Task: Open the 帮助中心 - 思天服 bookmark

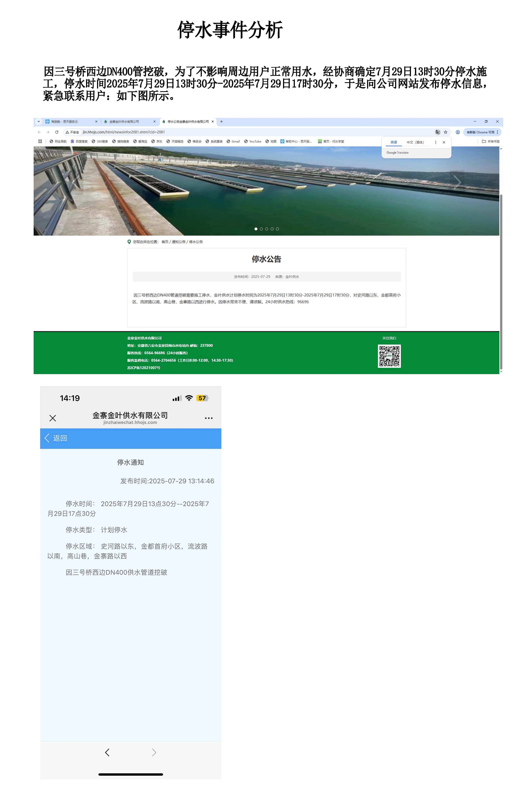Action: 296,142
